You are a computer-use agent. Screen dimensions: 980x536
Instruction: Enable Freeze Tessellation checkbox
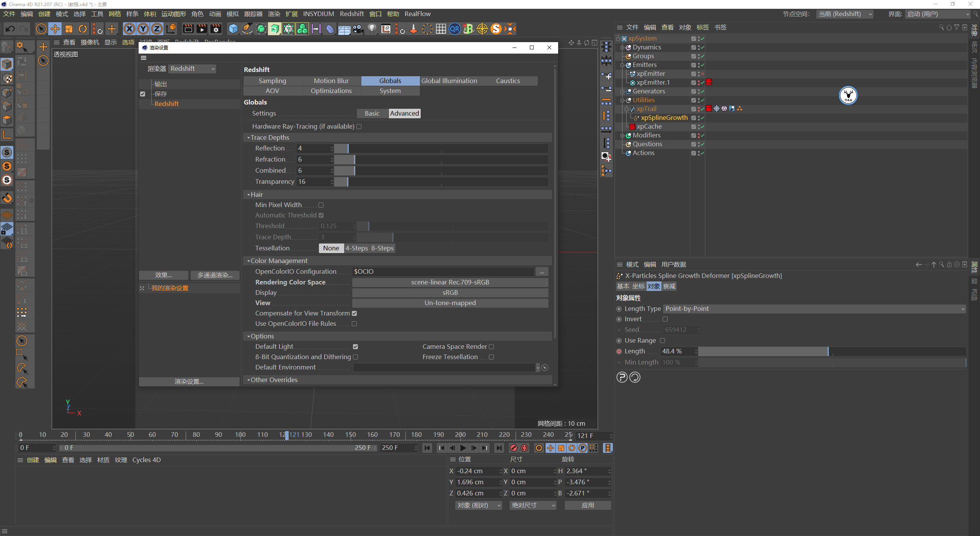coord(491,357)
